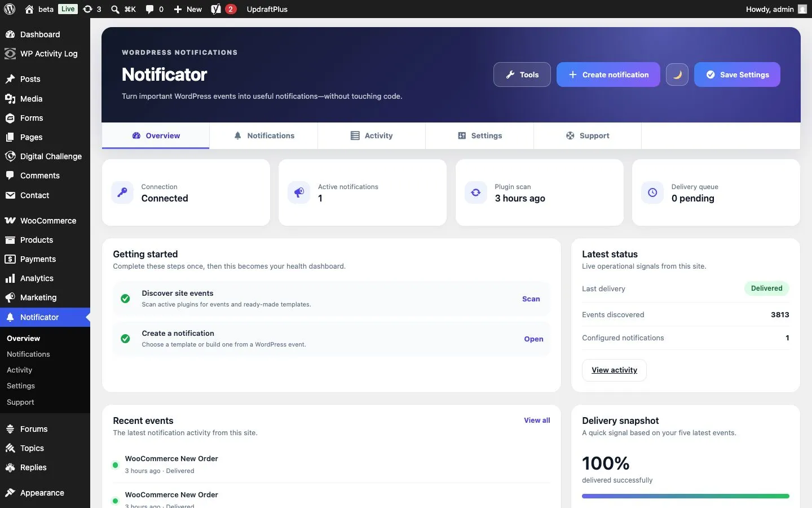The width and height of the screenshot is (812, 508).
Task: Open Contact menu item
Action: coord(45,195)
